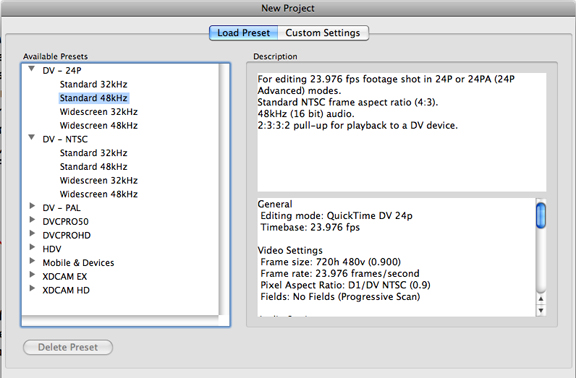This screenshot has height=378, width=576.
Task: Click the Standard NTSC frame aspect ratio line
Action: (348, 102)
